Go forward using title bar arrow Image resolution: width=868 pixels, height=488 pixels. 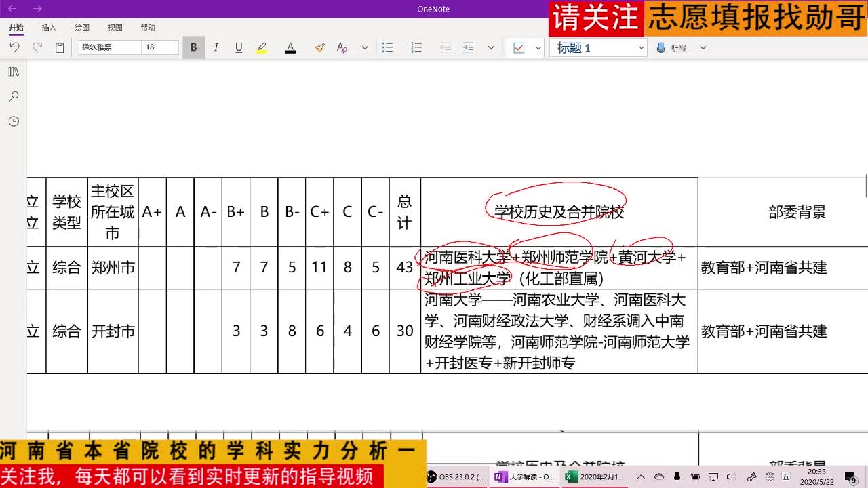tap(37, 9)
